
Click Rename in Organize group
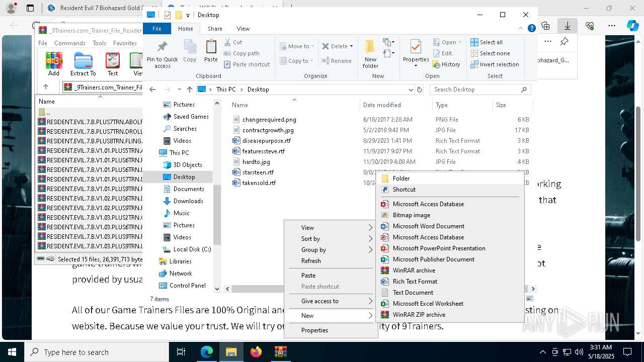click(x=337, y=61)
